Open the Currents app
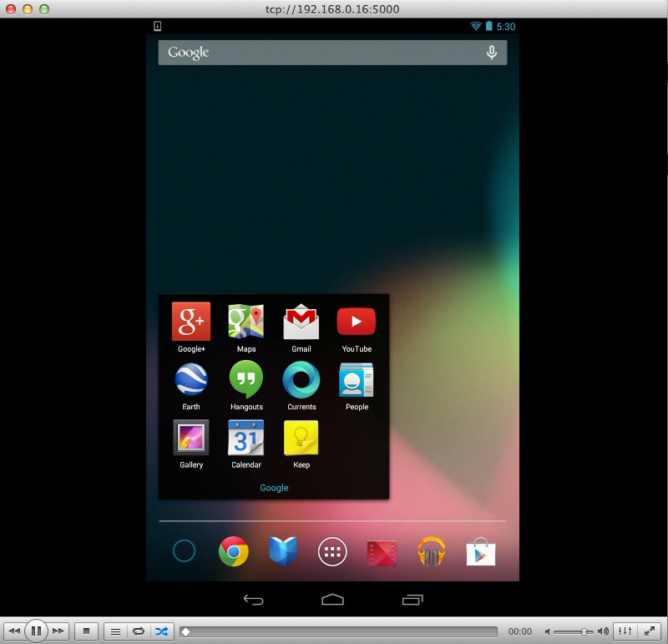This screenshot has height=644, width=668. (x=301, y=379)
